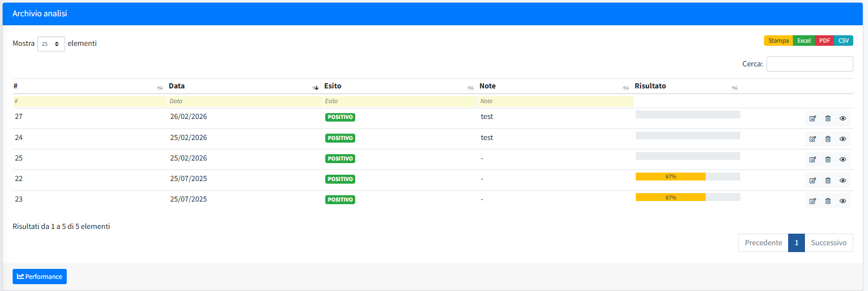Edit analysis record number 23

[x=812, y=201]
